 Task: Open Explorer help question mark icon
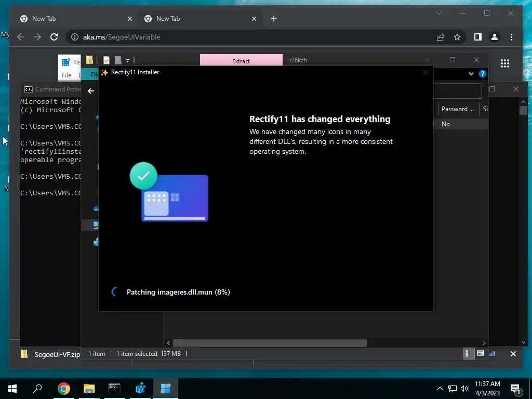tap(482, 74)
